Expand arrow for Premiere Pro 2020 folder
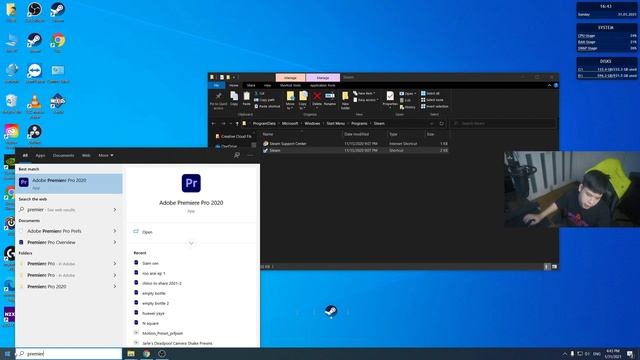 [x=115, y=287]
